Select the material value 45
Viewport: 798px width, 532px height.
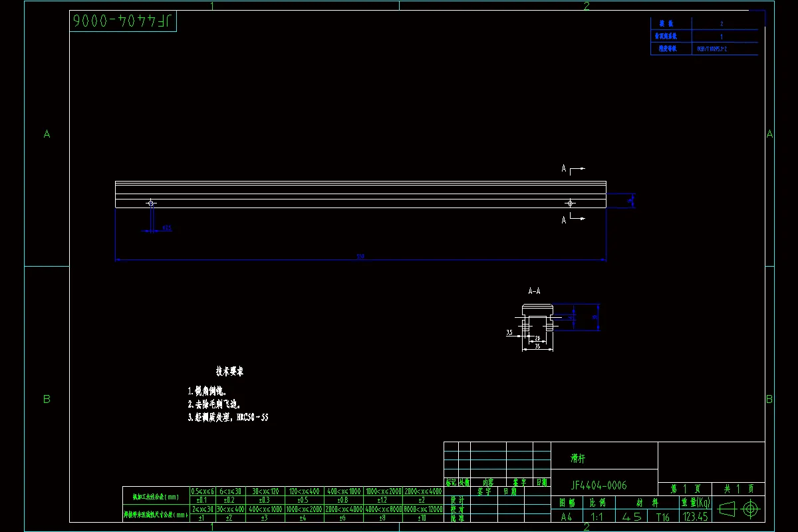coord(632,516)
